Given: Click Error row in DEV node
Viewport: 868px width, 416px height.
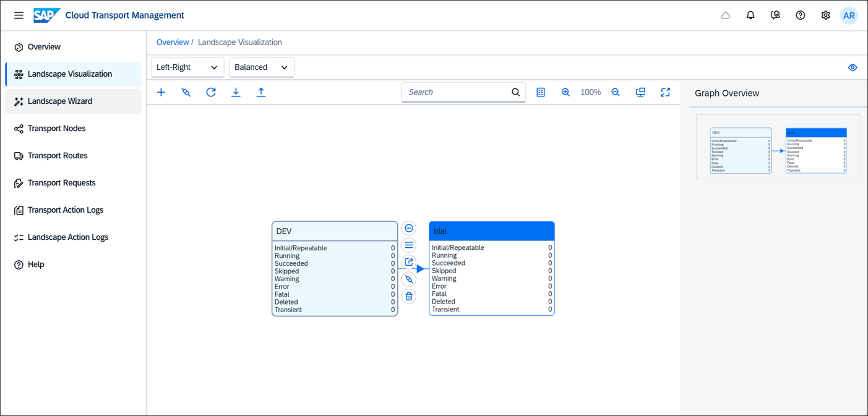Looking at the screenshot, I should click(335, 287).
